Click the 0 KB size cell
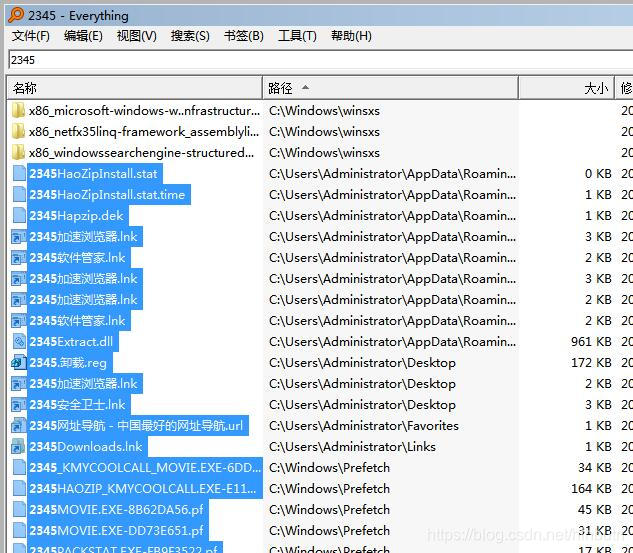This screenshot has height=553, width=633. pos(598,174)
